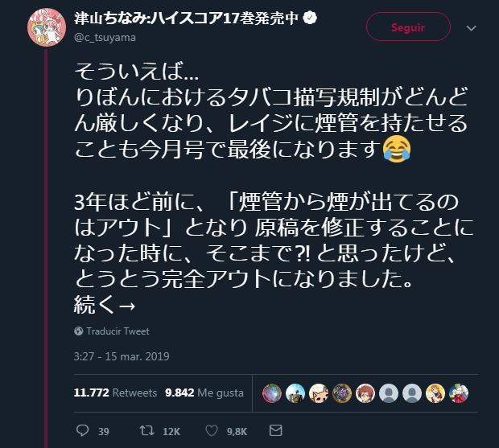
Task: View the 9.842 Me gusta list
Action: click(203, 394)
